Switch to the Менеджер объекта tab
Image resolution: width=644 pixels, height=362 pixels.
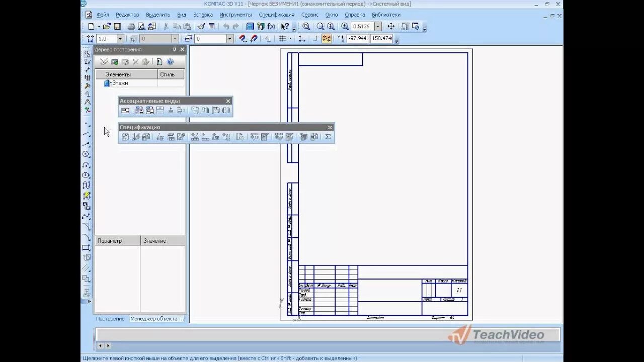pyautogui.click(x=157, y=319)
